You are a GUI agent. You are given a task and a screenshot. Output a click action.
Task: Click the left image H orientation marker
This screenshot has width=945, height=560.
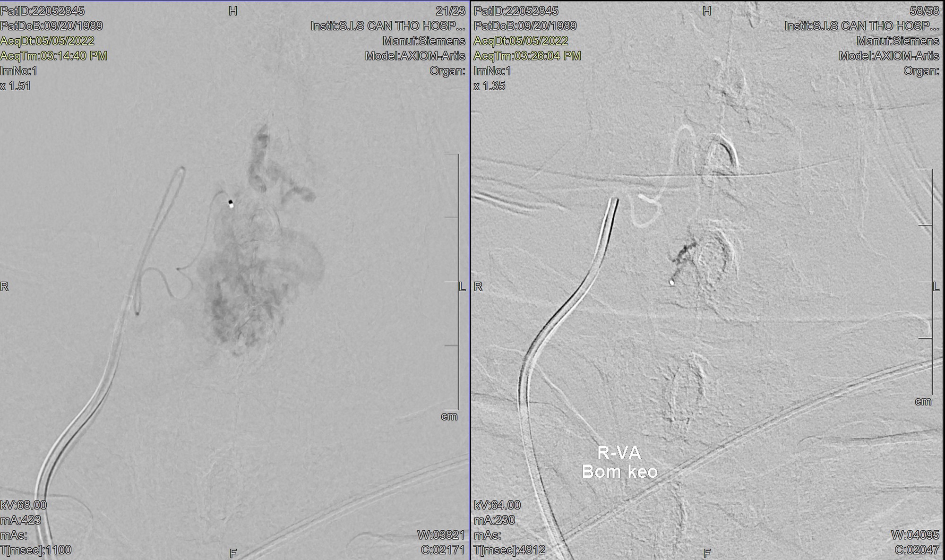click(232, 11)
